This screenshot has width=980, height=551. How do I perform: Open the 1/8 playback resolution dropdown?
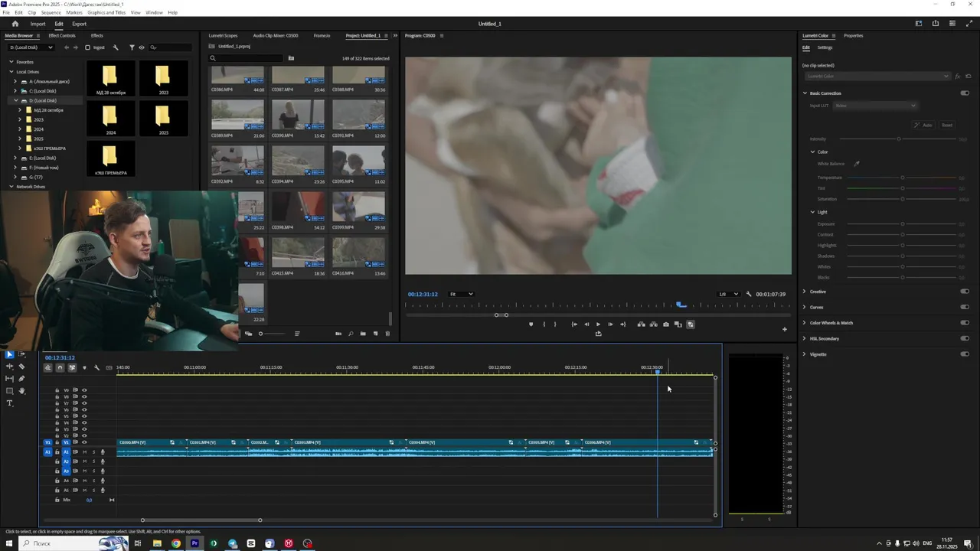click(x=728, y=294)
